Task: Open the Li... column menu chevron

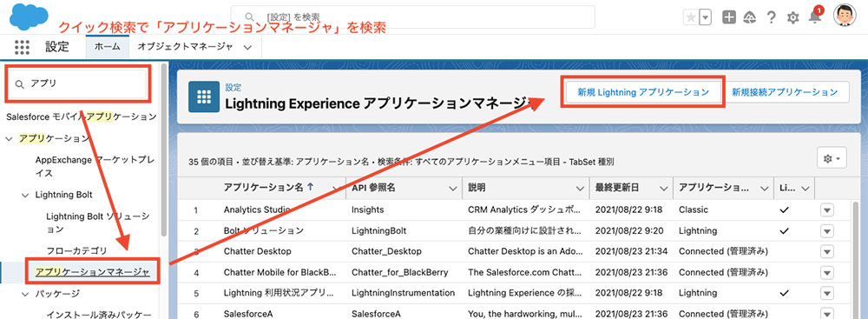Action: pos(805,189)
